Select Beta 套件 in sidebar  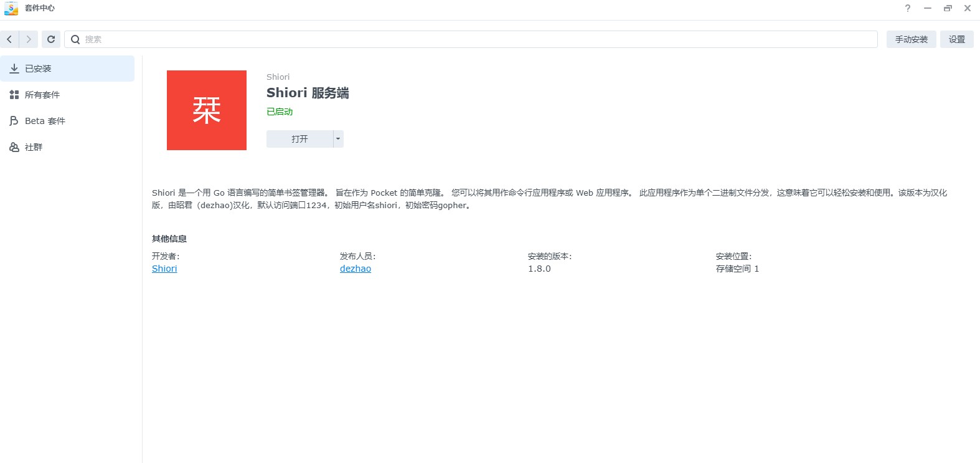pyautogui.click(x=67, y=121)
